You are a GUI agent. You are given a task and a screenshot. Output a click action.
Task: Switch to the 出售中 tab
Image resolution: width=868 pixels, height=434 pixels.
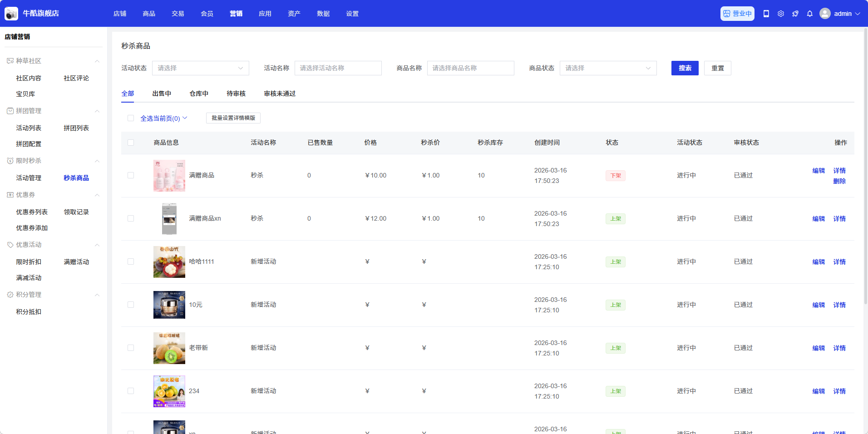coord(162,94)
